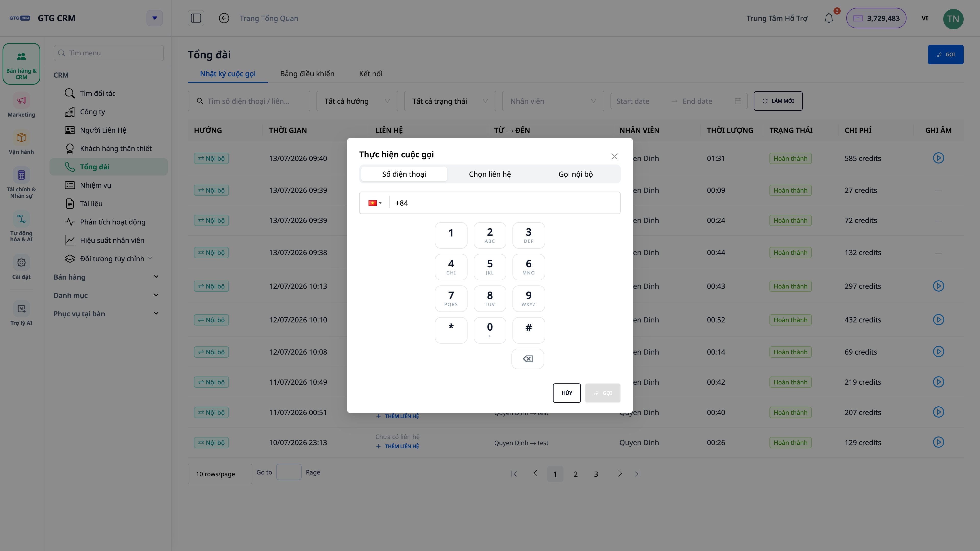Expand the Bán hàng section

point(106,277)
